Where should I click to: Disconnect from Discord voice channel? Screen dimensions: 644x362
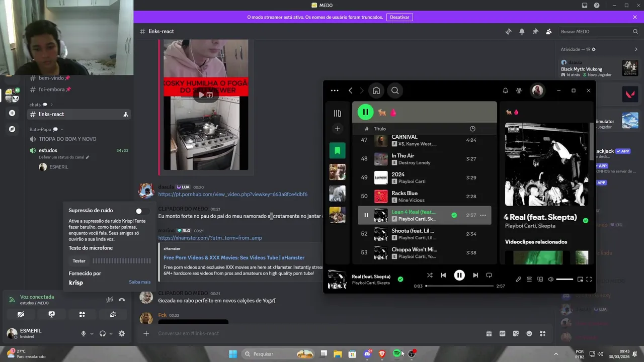tap(122, 300)
